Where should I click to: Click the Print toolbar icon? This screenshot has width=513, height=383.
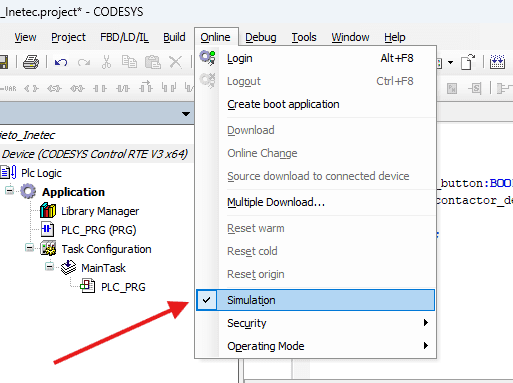(x=31, y=62)
